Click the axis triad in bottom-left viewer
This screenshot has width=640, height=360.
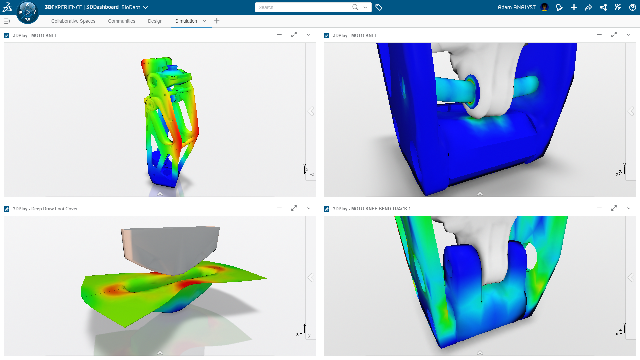[x=302, y=331]
